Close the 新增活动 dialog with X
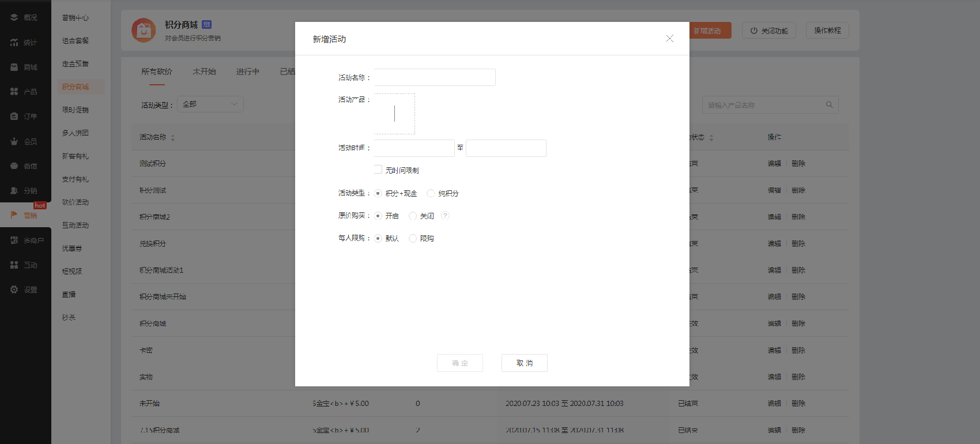 669,39
